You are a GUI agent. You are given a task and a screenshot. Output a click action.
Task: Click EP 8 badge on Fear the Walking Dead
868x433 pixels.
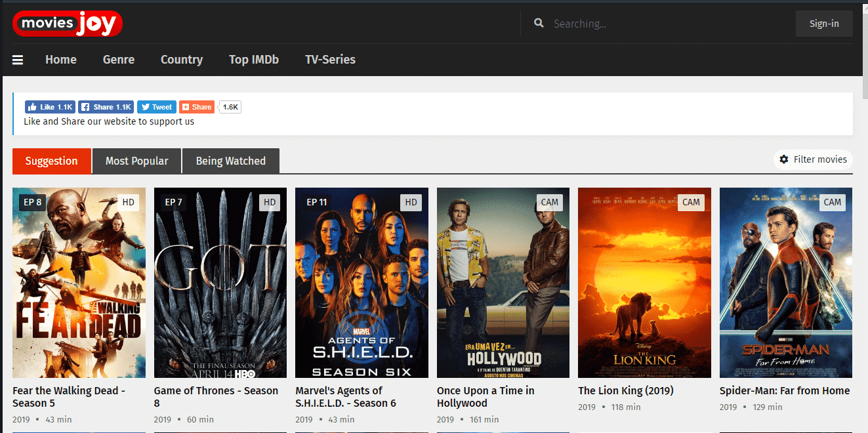click(x=33, y=202)
